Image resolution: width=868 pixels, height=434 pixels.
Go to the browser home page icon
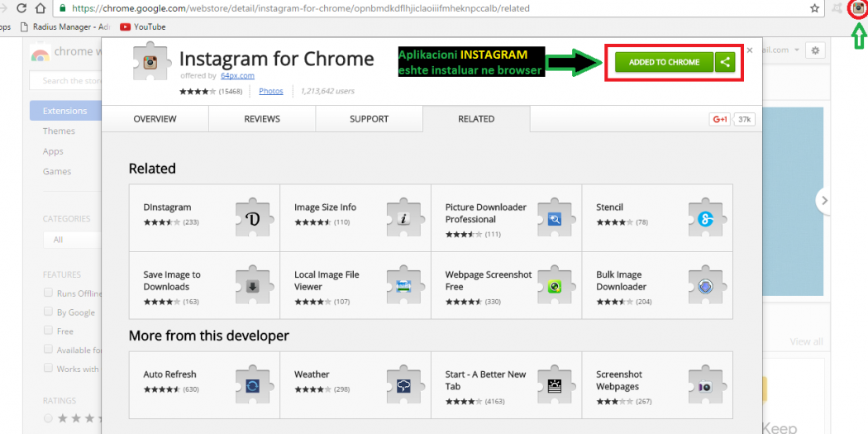point(41,8)
